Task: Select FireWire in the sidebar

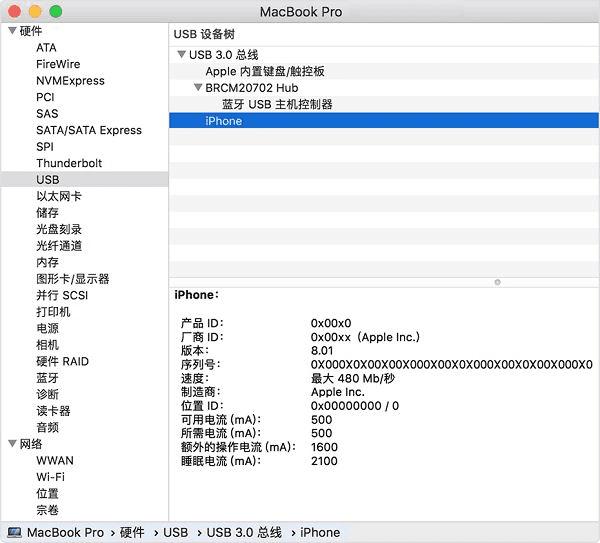Action: coord(58,64)
